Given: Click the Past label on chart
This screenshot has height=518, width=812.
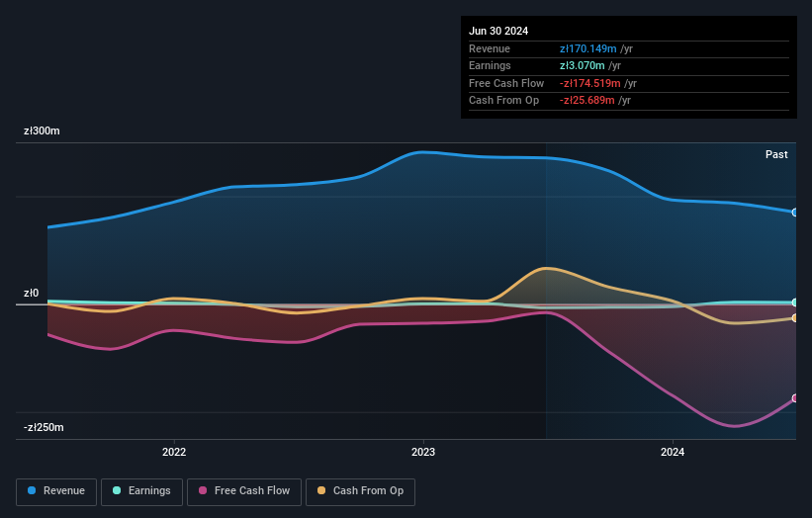Looking at the screenshot, I should (776, 154).
